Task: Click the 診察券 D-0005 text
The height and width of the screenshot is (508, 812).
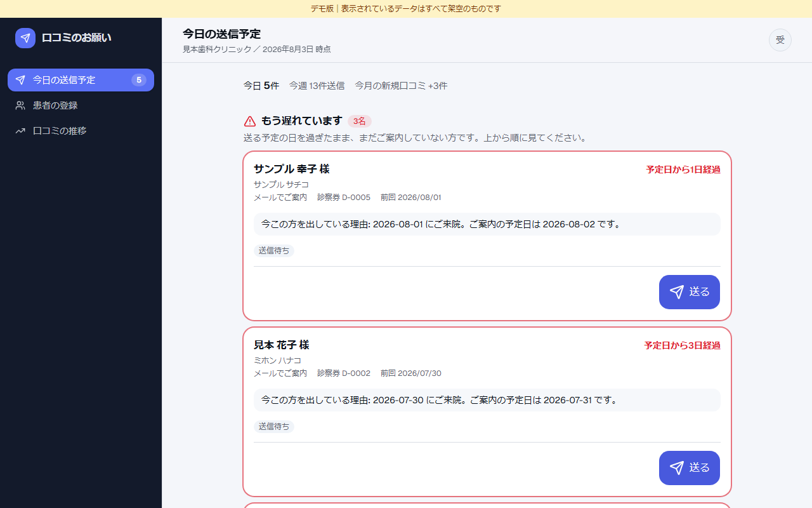Action: tap(344, 197)
